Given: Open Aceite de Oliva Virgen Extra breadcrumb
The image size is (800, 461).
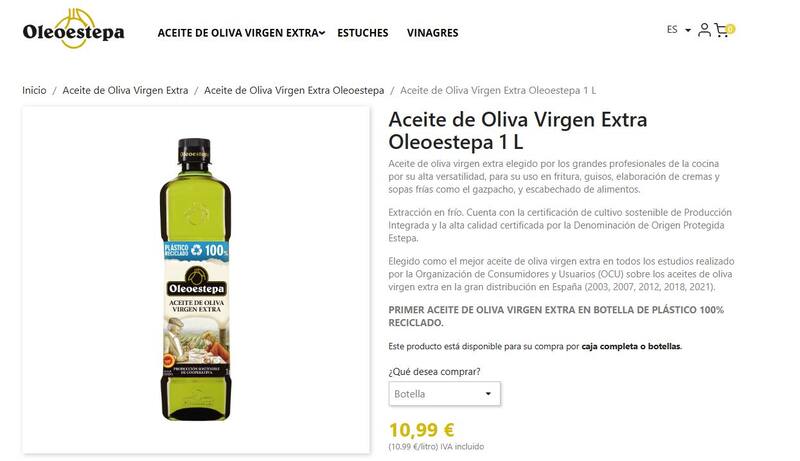Looking at the screenshot, I should coord(125,90).
